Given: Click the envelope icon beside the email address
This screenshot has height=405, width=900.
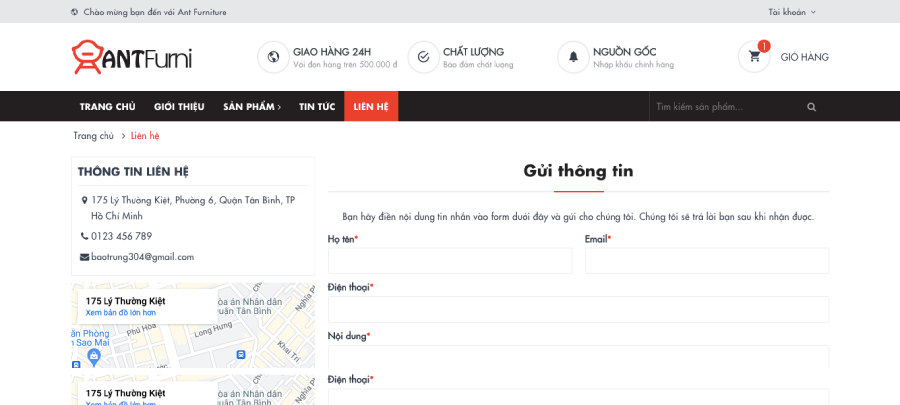Looking at the screenshot, I should pos(84,257).
